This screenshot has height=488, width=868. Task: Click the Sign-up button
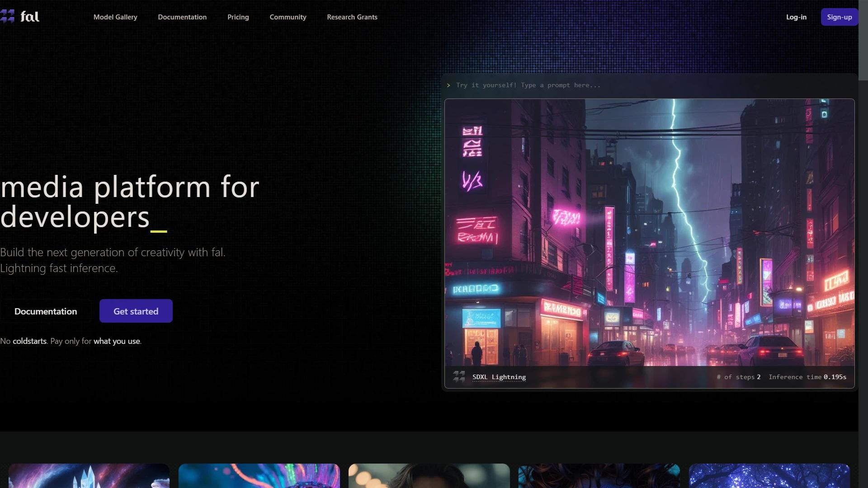(840, 17)
